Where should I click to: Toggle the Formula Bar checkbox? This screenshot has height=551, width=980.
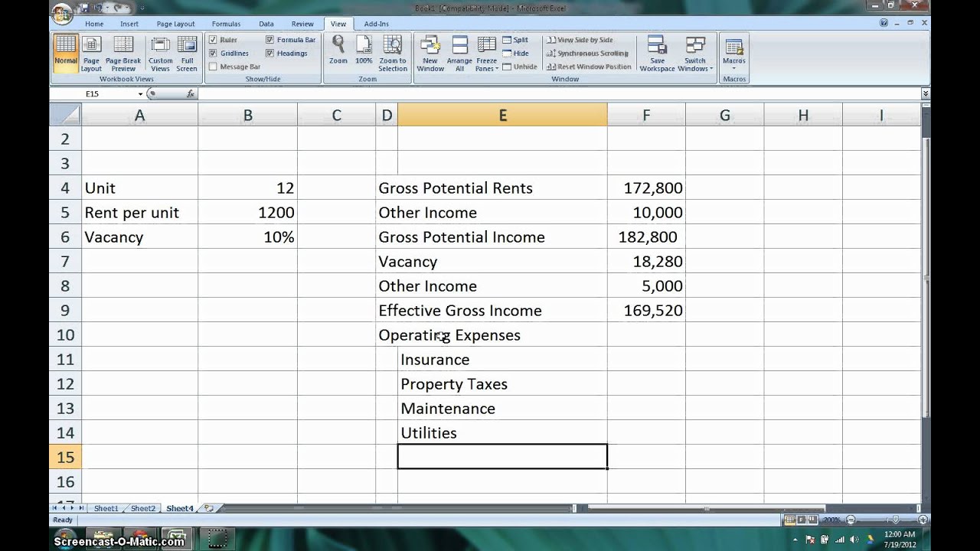click(x=270, y=40)
